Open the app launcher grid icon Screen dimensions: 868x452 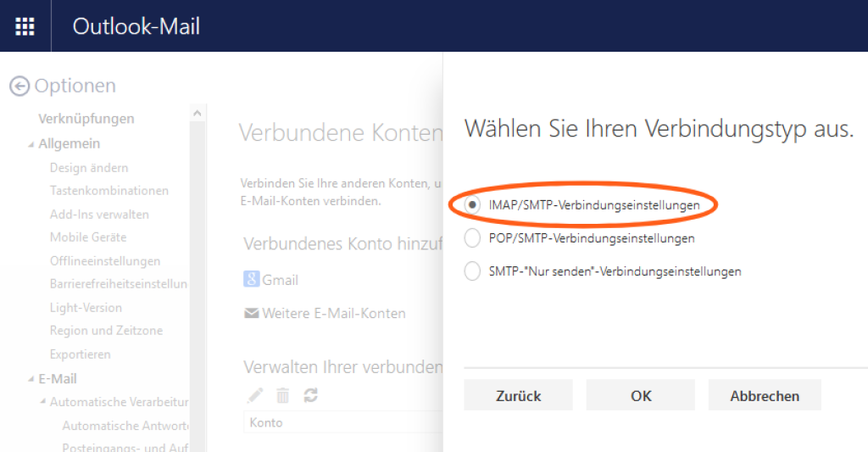tap(25, 26)
